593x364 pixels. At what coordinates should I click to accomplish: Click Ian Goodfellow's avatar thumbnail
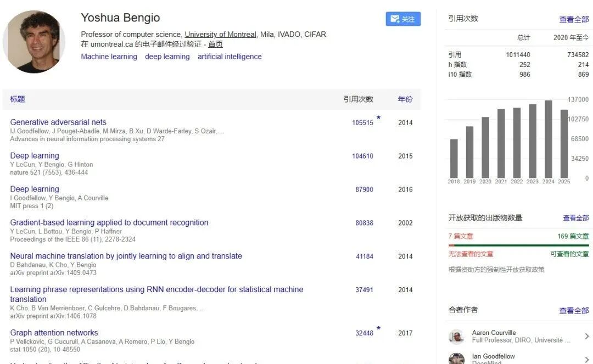click(456, 359)
